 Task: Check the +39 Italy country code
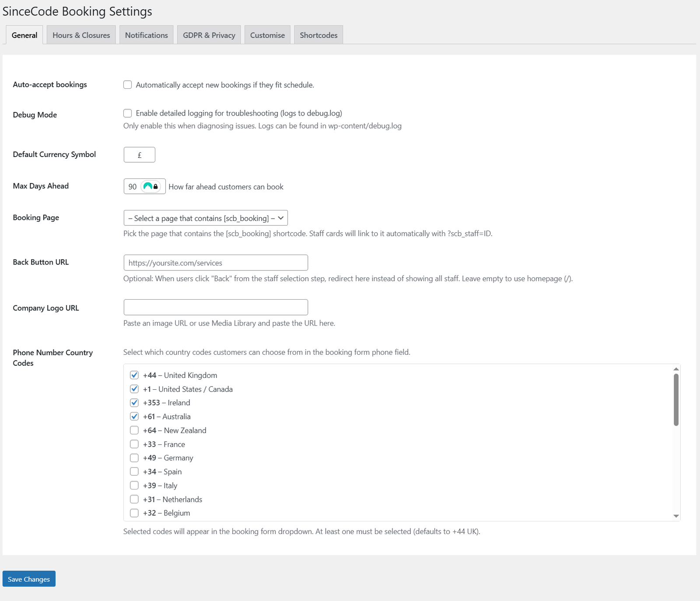[134, 486]
